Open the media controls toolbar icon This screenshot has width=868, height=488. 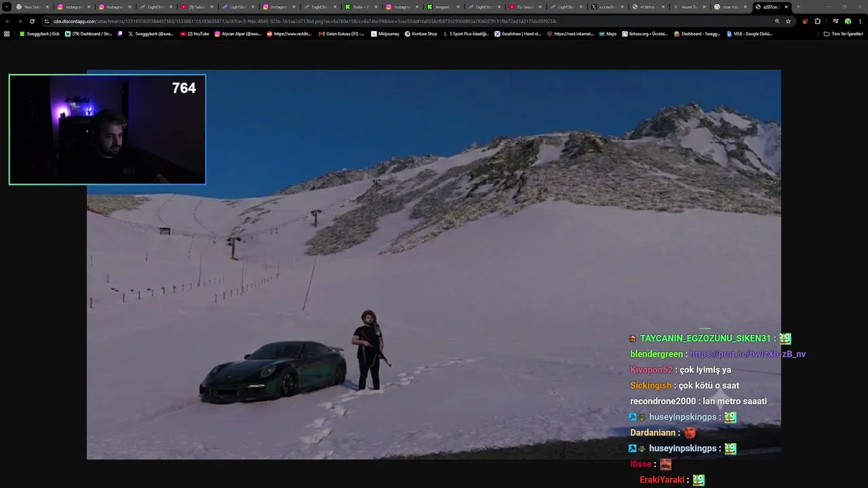835,21
